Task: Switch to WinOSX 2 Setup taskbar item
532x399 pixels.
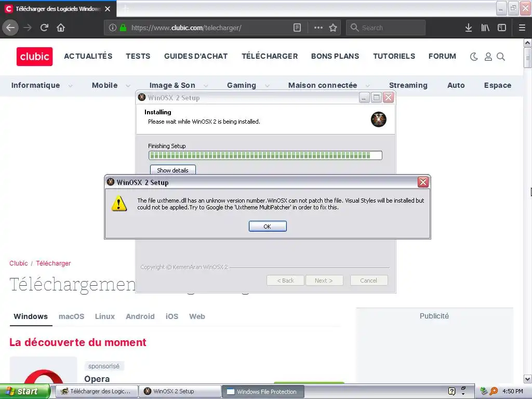Action: (180, 391)
